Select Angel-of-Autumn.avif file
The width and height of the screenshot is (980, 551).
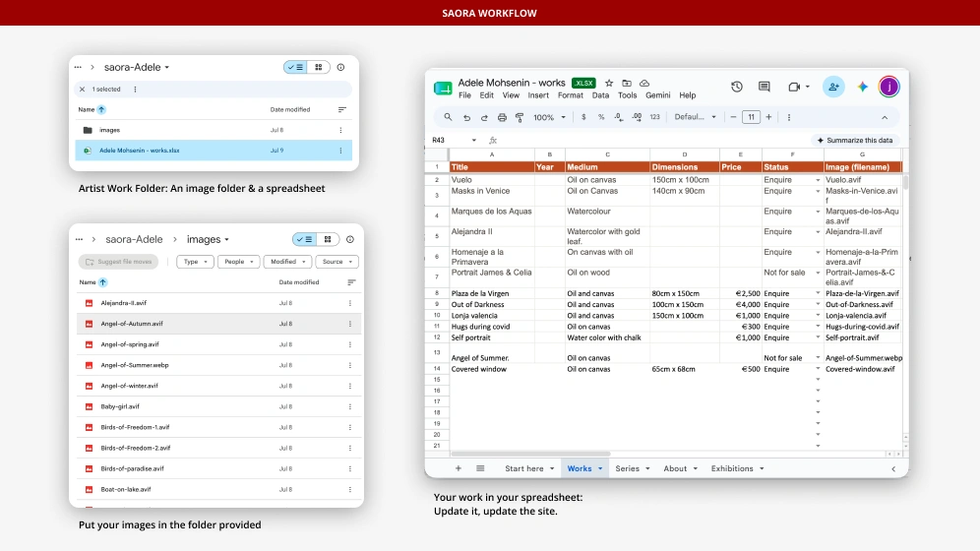tap(219, 324)
